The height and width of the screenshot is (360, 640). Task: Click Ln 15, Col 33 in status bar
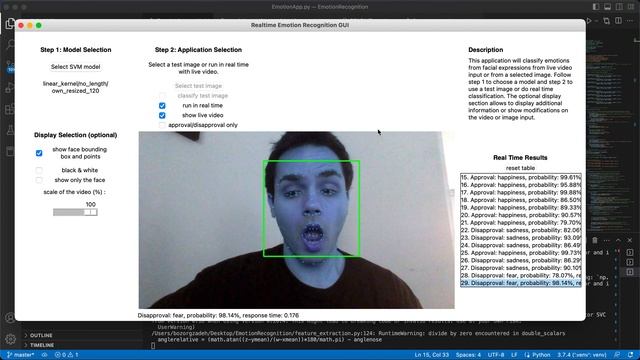(431, 355)
